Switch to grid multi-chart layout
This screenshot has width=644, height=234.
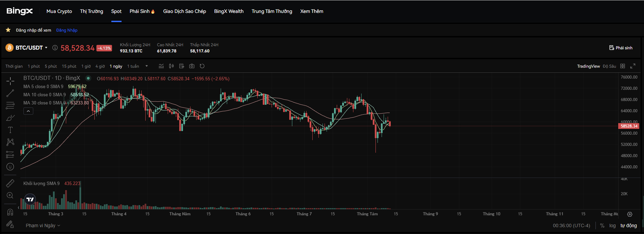pos(623,66)
